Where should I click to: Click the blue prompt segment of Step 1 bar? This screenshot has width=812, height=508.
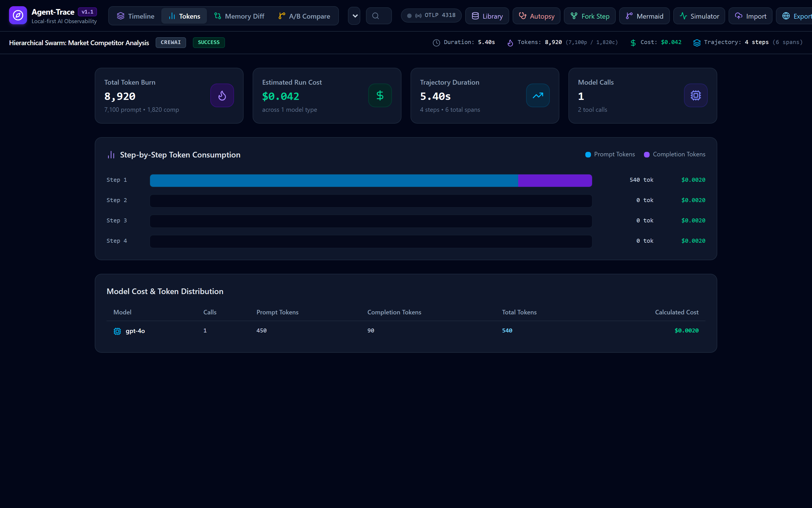pos(334,180)
